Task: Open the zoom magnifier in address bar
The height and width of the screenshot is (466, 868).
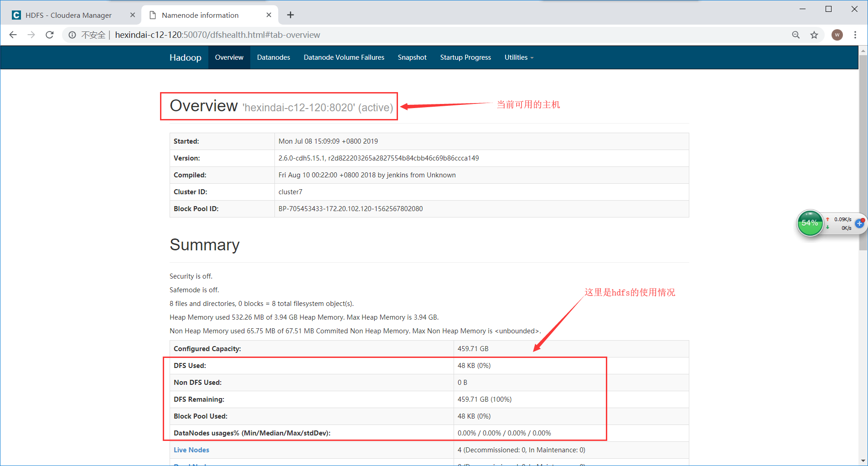Action: 796,35
